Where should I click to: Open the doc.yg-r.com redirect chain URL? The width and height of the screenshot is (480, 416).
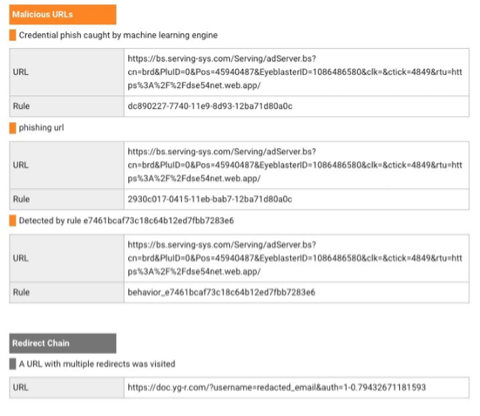tap(277, 387)
